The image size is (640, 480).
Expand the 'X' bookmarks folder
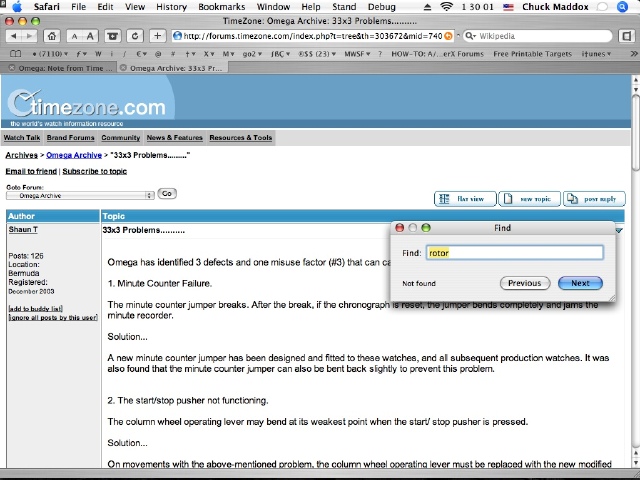209,54
